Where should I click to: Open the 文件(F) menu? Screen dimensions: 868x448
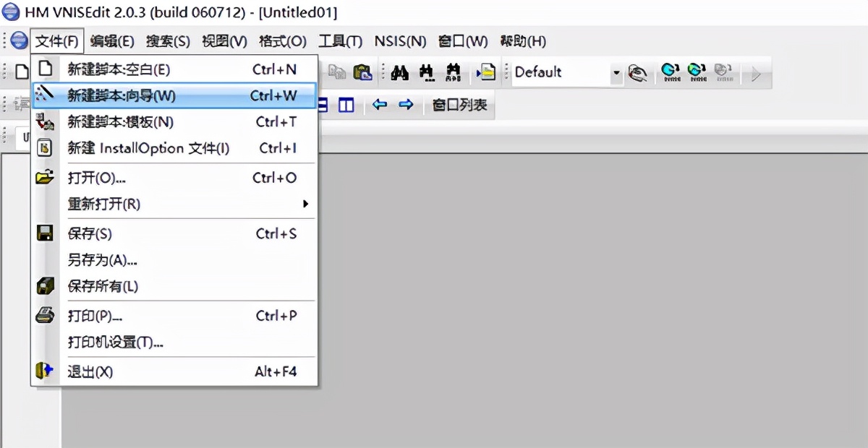pos(58,40)
